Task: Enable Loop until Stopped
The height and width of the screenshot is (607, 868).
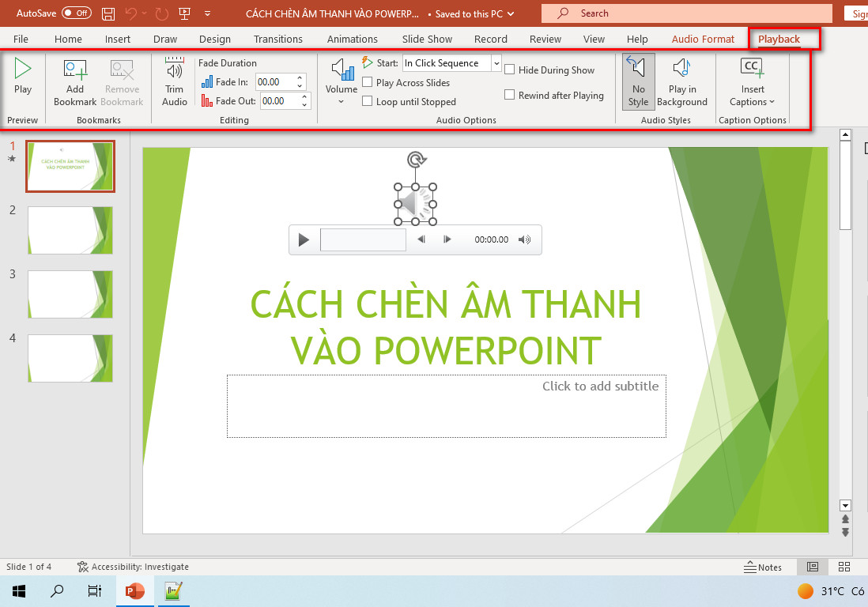Action: (367, 101)
